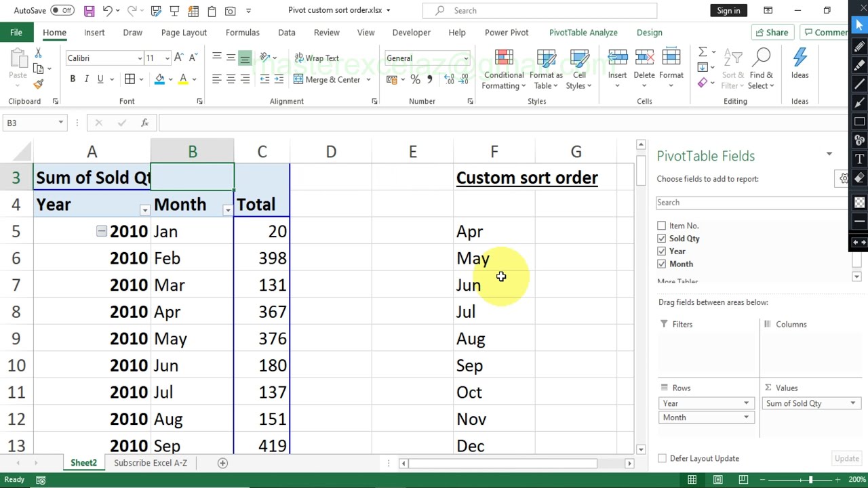Click the Sign in button
Viewport: 868px width, 488px height.
728,11
